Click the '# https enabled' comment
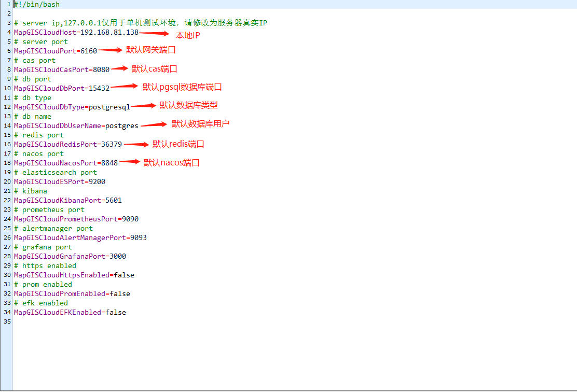The height and width of the screenshot is (392, 577). [x=45, y=265]
